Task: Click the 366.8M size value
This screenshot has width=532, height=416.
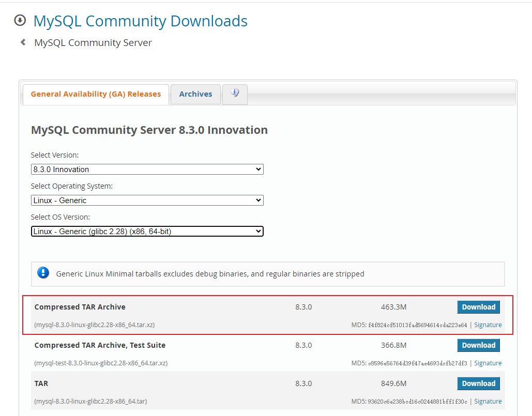Action: pyautogui.click(x=393, y=346)
